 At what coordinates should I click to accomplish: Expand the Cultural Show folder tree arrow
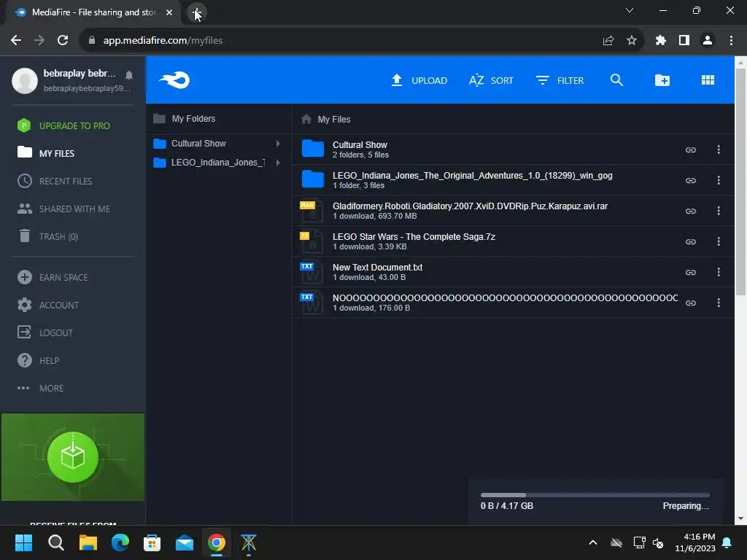(x=278, y=144)
